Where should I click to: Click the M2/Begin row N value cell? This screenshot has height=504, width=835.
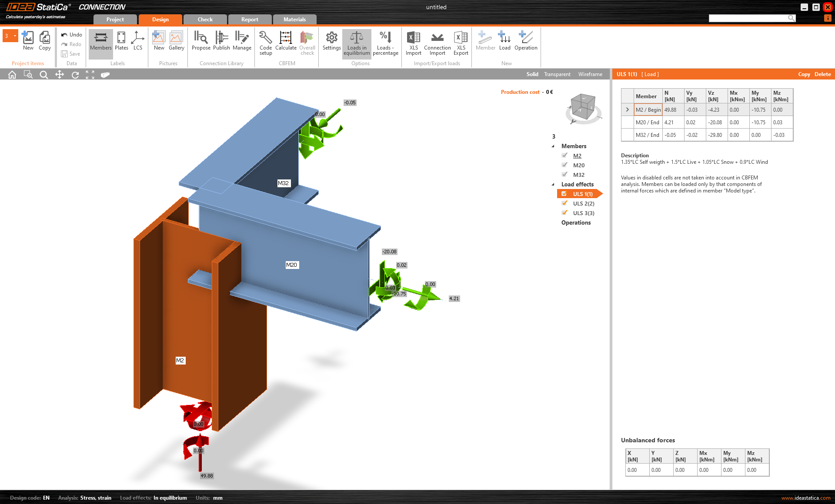pyautogui.click(x=672, y=109)
